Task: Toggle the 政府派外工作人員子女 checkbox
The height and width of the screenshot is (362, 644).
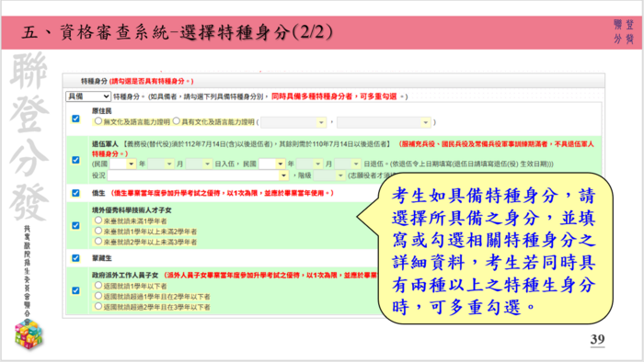Action: click(x=75, y=290)
